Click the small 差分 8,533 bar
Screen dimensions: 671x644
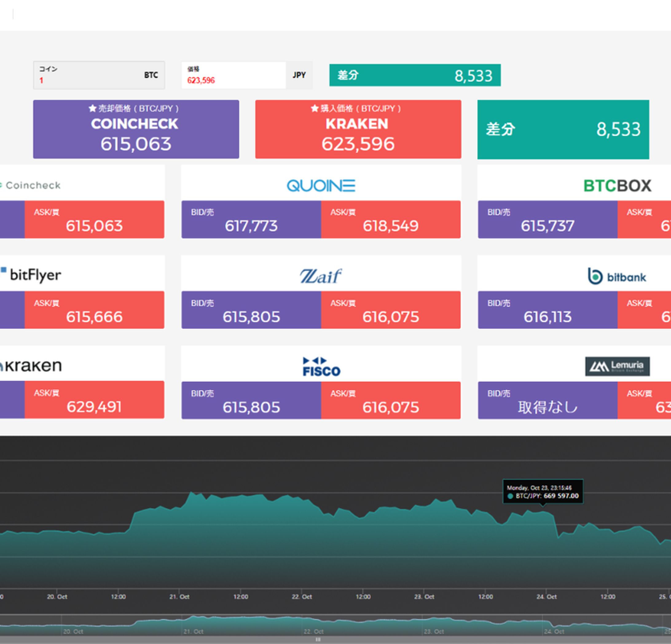coord(415,75)
